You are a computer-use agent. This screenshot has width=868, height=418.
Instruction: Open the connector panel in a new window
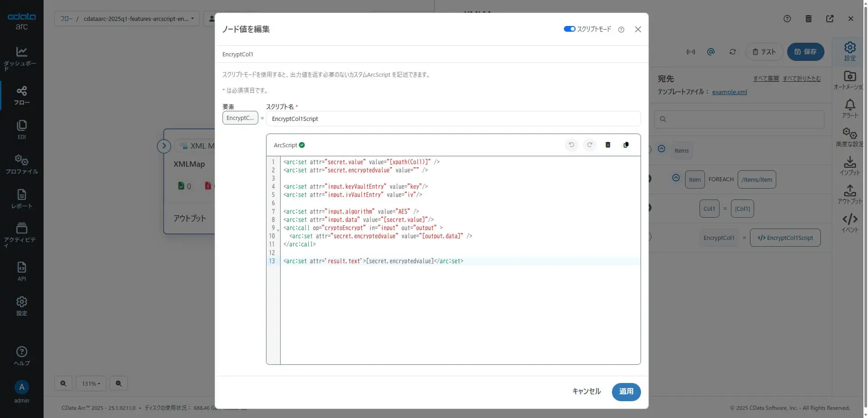pyautogui.click(x=830, y=19)
